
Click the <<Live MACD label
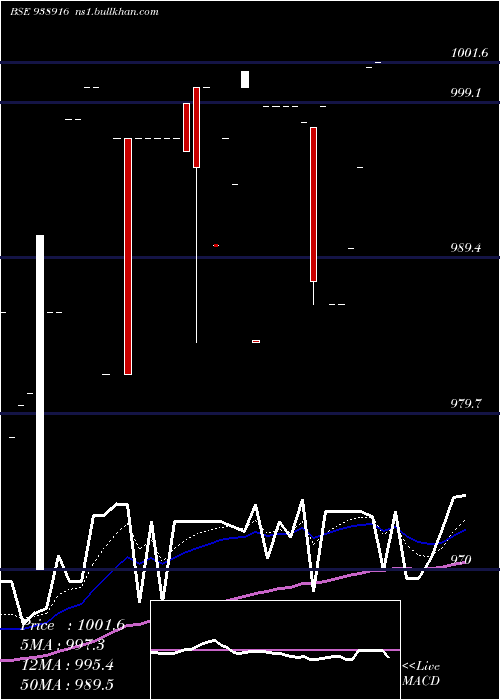(421, 673)
